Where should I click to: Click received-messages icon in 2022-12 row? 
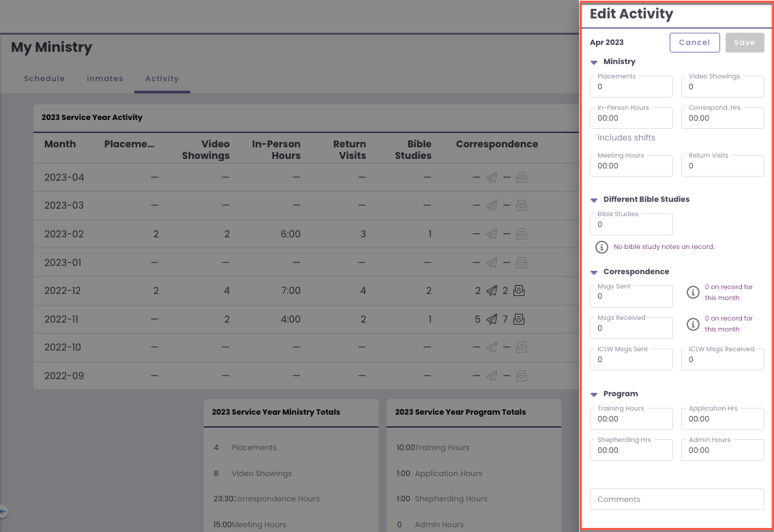(519, 291)
